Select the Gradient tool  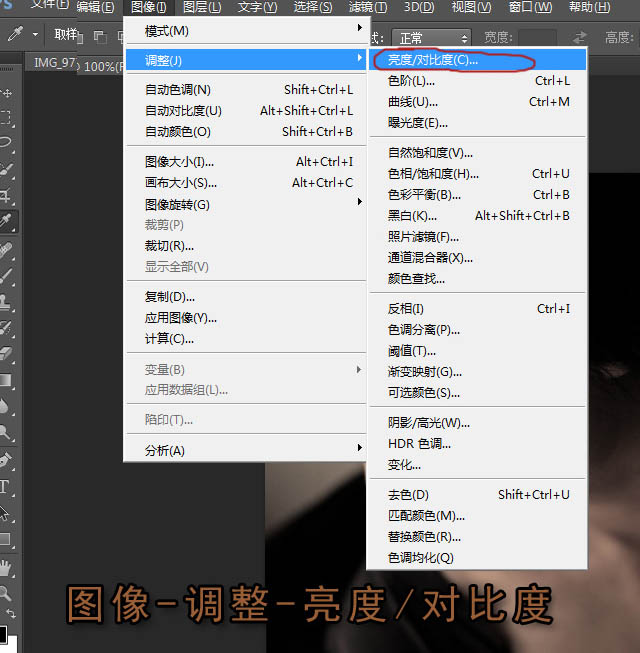(x=7, y=380)
